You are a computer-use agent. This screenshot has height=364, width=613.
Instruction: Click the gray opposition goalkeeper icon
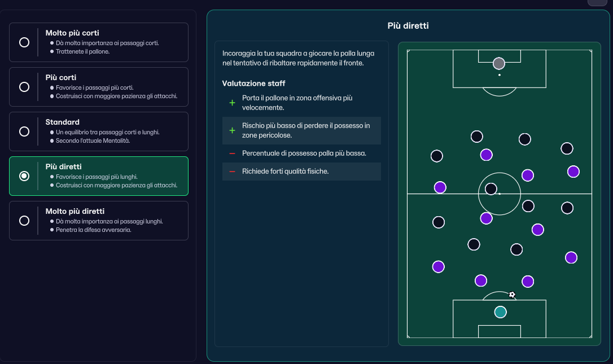pyautogui.click(x=499, y=63)
